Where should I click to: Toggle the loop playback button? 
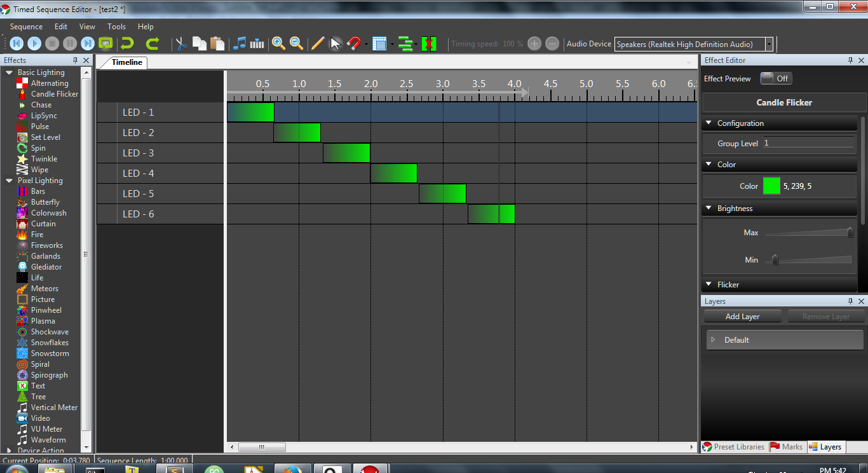(105, 44)
